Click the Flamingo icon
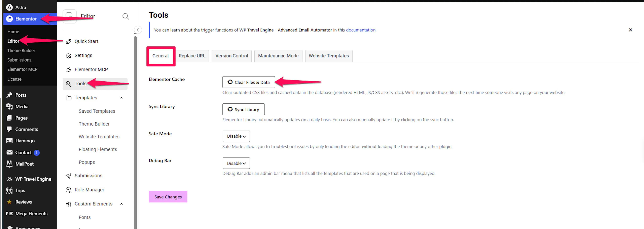This screenshot has width=644, height=229. point(9,141)
